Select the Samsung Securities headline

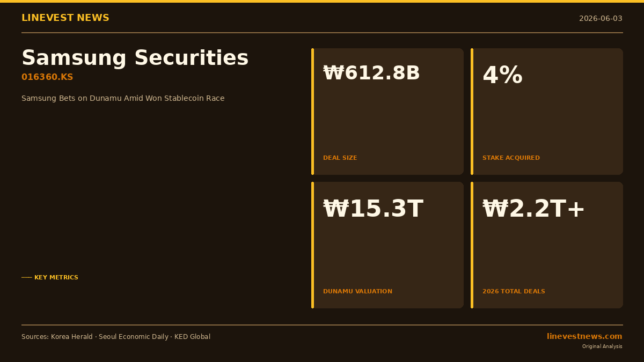pos(135,58)
